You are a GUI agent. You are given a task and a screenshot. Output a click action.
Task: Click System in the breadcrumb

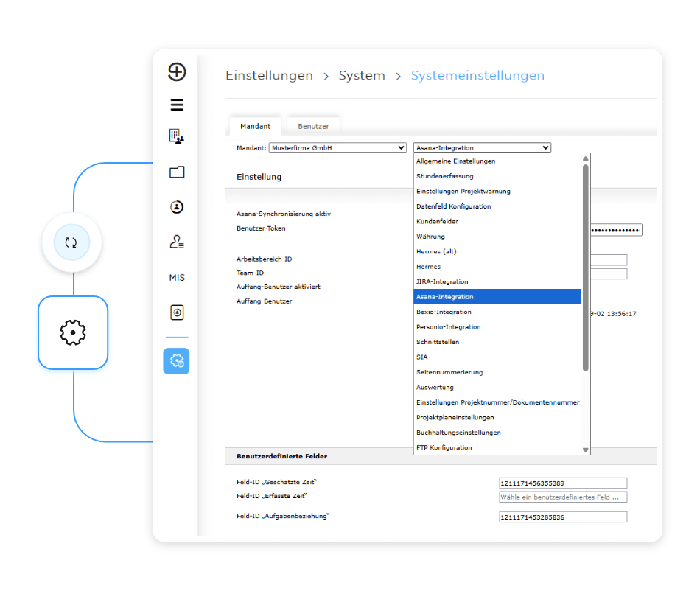click(362, 76)
